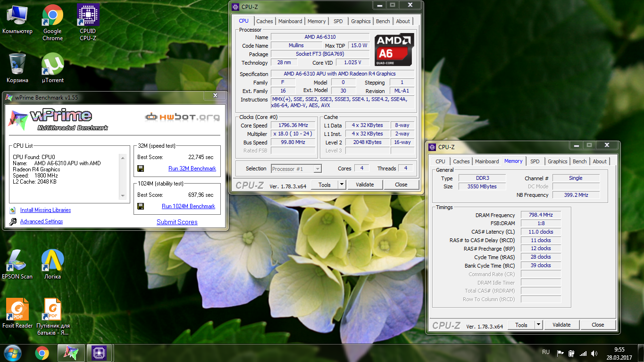Open Foxit Reader desktop shortcut
Viewport: 644px width, 362px height.
(17, 313)
